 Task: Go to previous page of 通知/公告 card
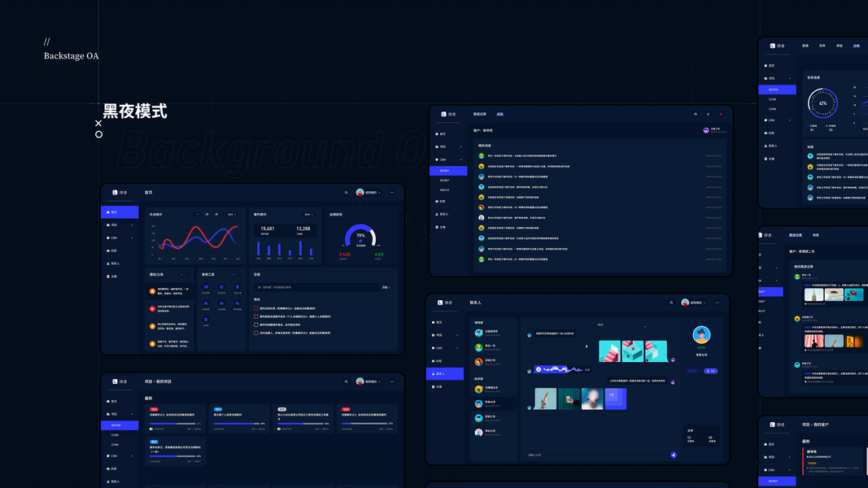point(181,274)
